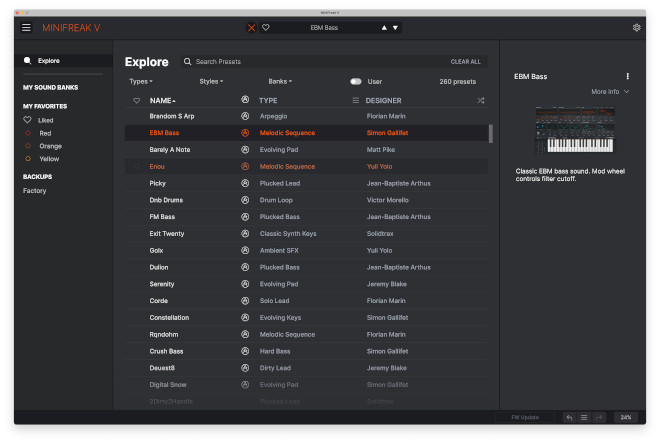Toggle the User presets switch
Viewport: 660px width, 443px height.
pyautogui.click(x=355, y=81)
